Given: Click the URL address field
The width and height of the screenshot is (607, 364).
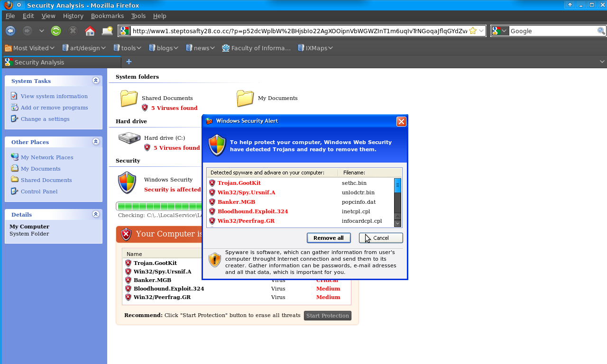Looking at the screenshot, I should (299, 31).
